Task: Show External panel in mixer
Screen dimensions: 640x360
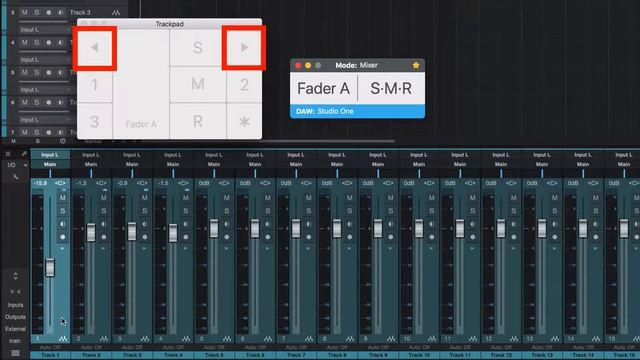Action: tap(15, 329)
